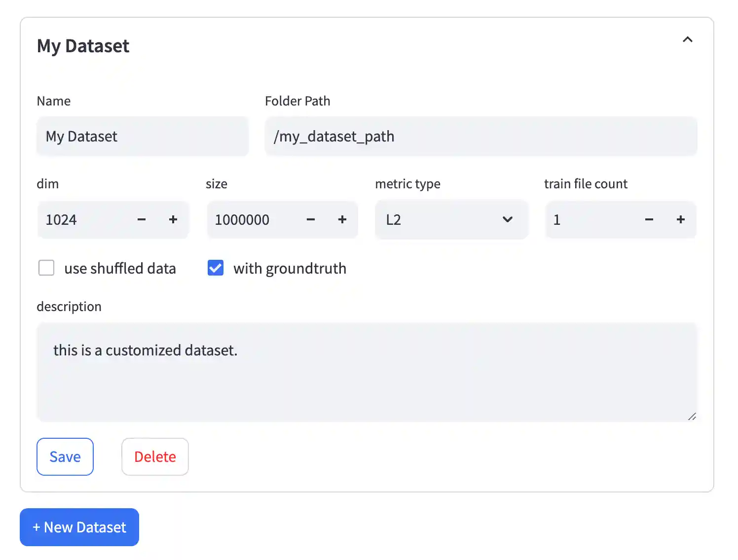The width and height of the screenshot is (738, 560).
Task: Click the Name input field
Action: pos(142,137)
